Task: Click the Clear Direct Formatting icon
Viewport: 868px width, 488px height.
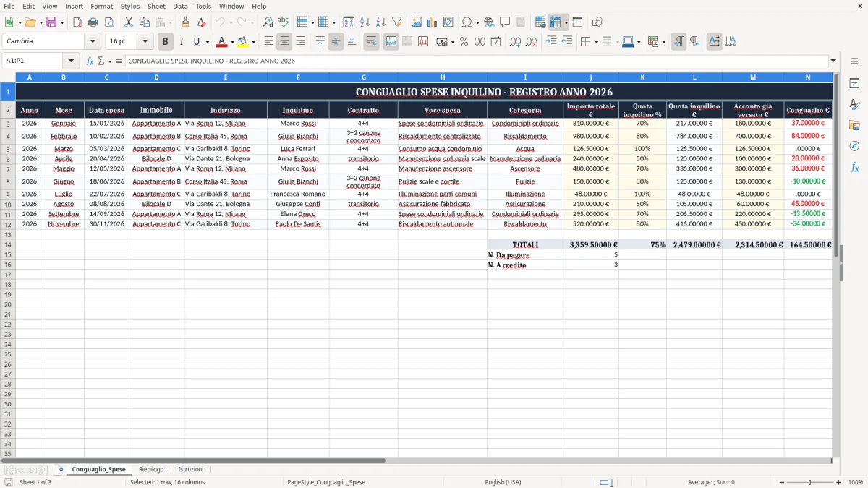Action: click(x=201, y=22)
